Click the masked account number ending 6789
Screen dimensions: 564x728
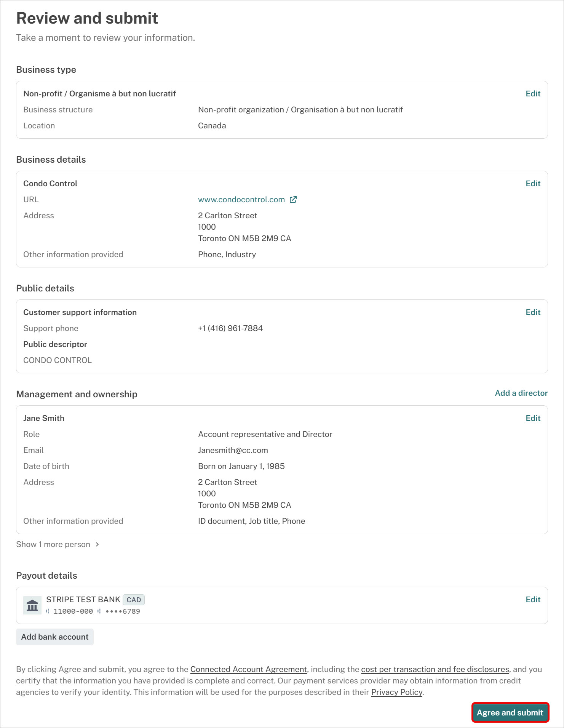pyautogui.click(x=123, y=611)
